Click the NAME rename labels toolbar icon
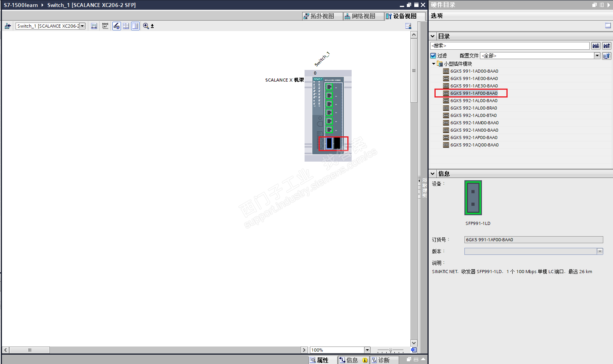 [x=105, y=26]
